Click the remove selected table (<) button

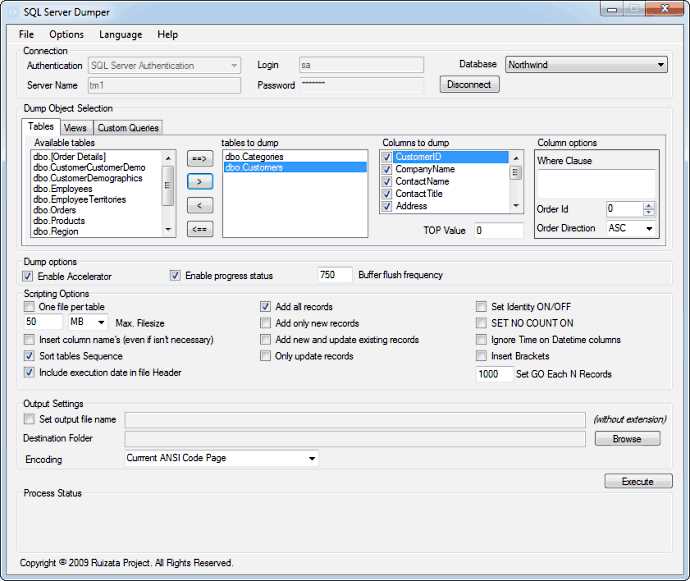[200, 205]
